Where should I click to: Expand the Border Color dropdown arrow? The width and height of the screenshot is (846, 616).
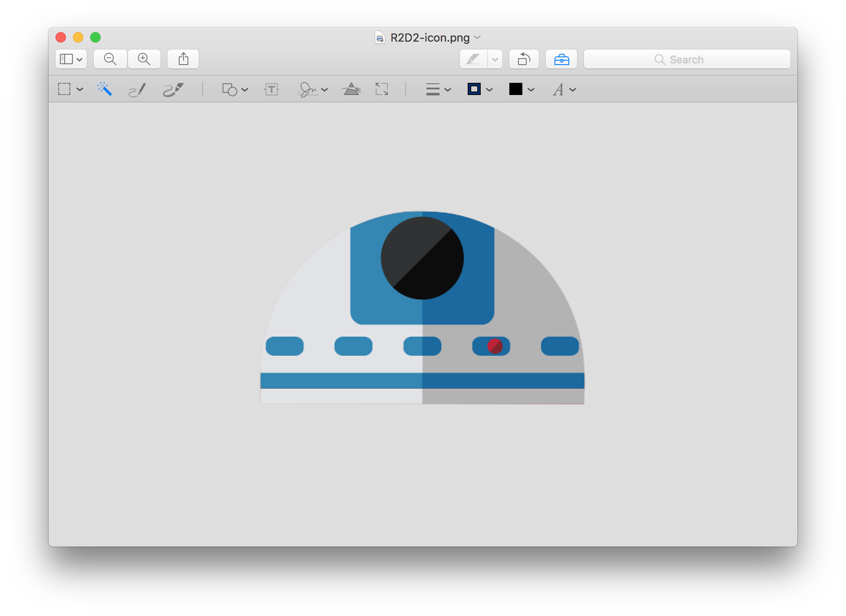click(x=489, y=89)
